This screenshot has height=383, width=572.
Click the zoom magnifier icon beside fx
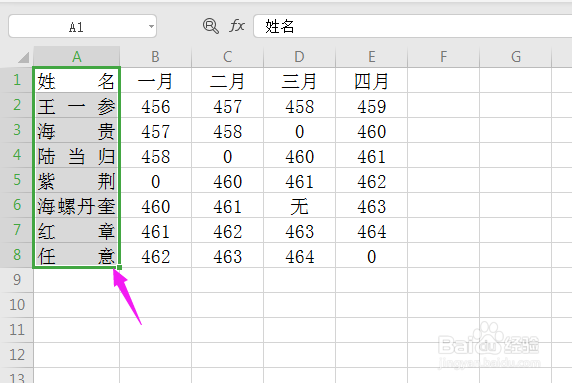[x=210, y=26]
